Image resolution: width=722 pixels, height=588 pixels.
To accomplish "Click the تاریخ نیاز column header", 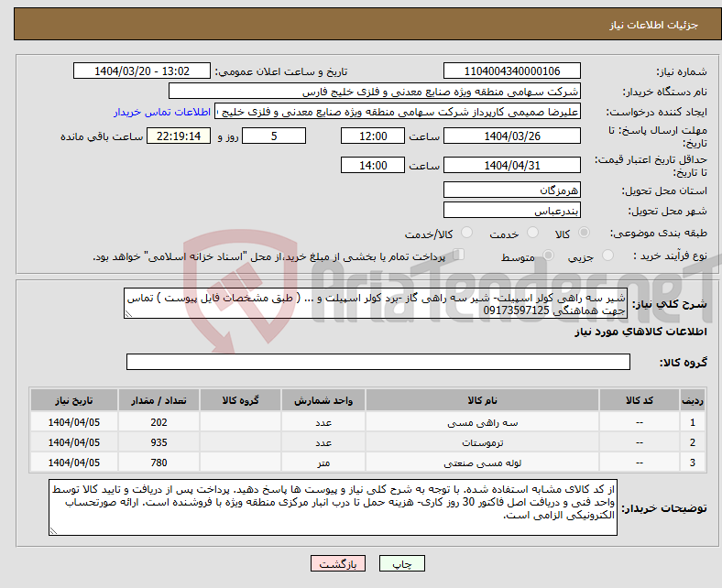I will point(74,400).
